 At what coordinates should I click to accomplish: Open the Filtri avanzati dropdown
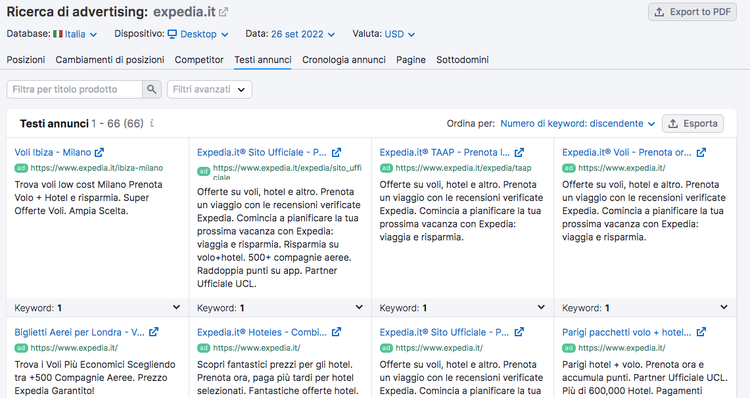[x=210, y=89]
